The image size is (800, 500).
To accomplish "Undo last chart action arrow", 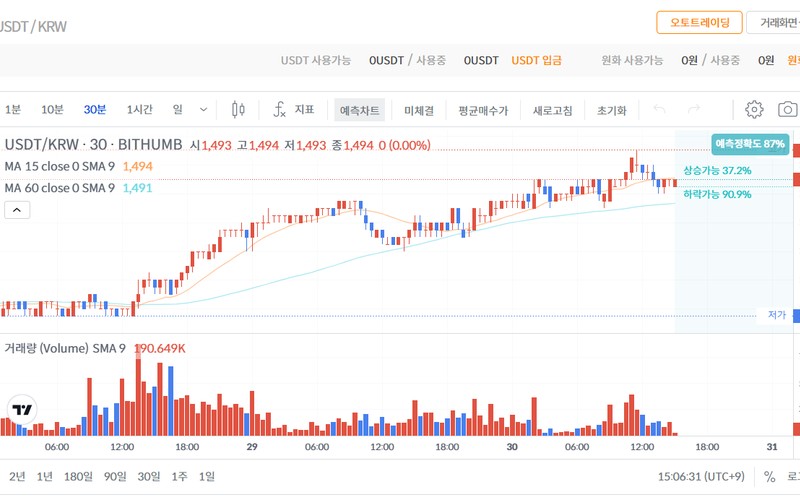I will pyautogui.click(x=659, y=109).
